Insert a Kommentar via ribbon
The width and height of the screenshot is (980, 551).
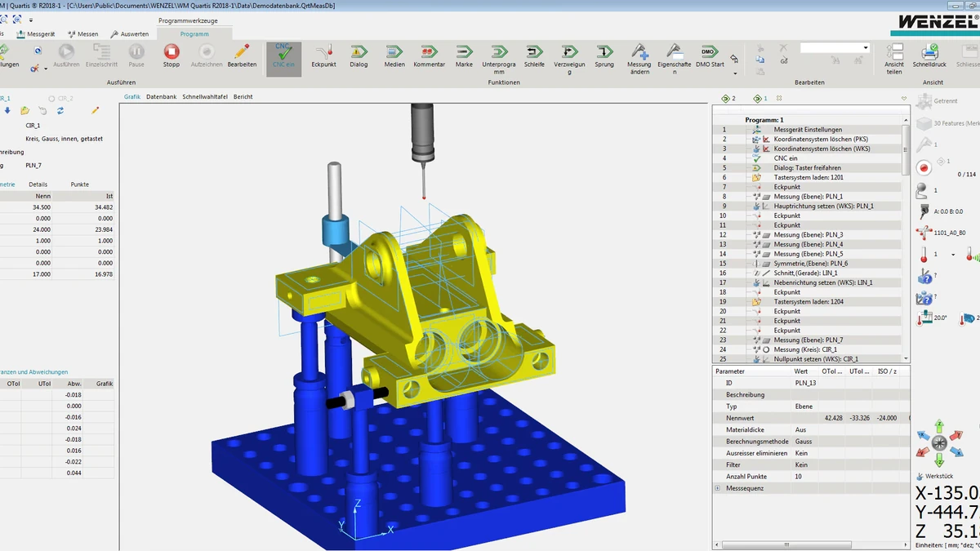(429, 56)
